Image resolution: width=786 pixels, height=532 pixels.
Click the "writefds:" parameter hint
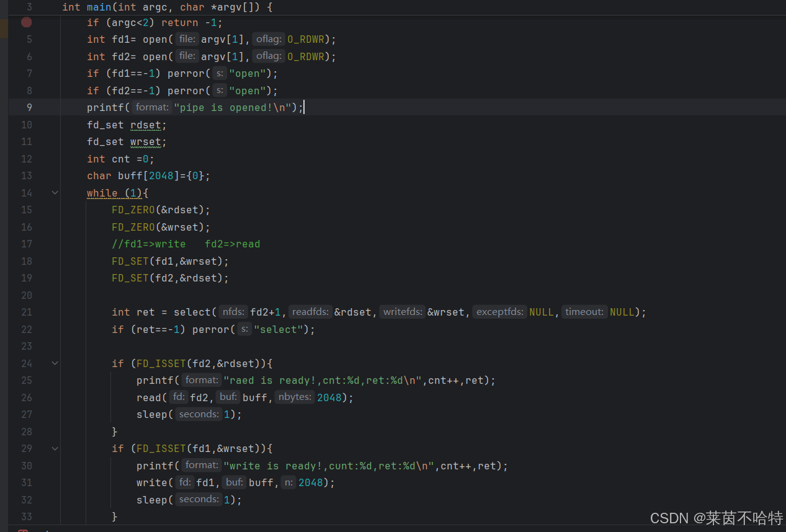coord(403,312)
